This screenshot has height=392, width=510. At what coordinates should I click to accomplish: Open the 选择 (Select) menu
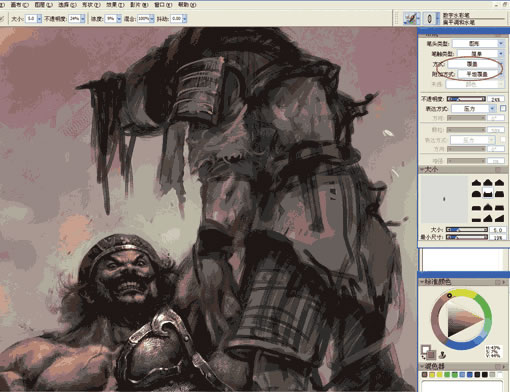point(67,5)
